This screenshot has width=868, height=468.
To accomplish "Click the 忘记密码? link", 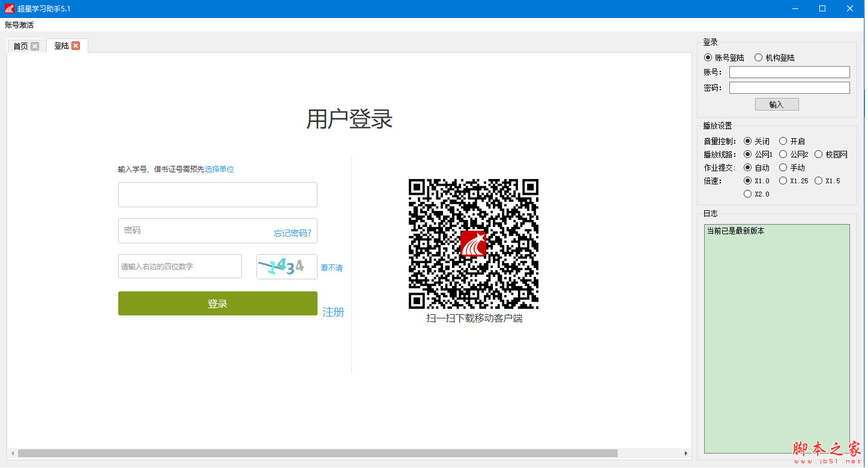I will pos(292,233).
